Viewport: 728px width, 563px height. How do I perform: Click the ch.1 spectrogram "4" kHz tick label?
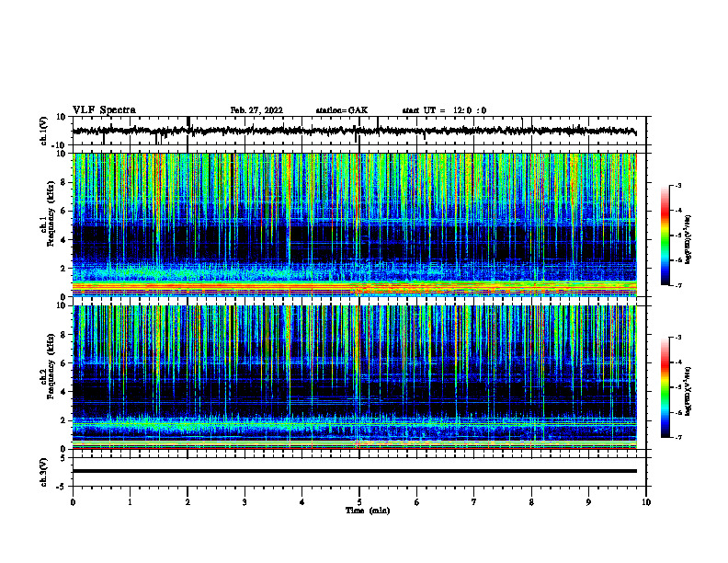point(63,240)
